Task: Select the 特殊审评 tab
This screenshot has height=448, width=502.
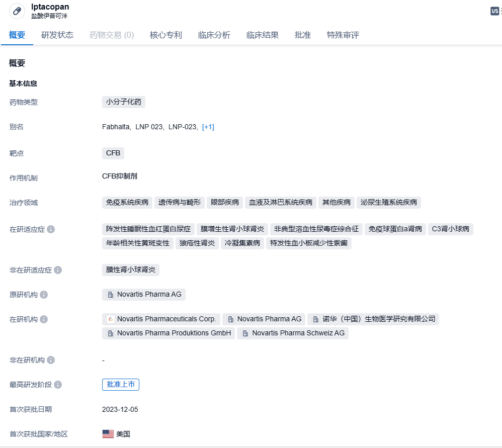Action: tap(343, 35)
